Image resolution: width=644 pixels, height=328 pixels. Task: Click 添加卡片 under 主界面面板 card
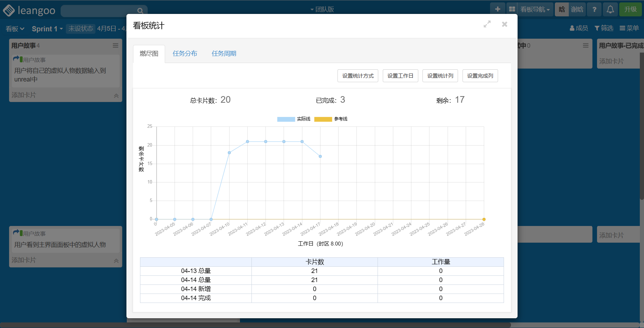tap(24, 260)
